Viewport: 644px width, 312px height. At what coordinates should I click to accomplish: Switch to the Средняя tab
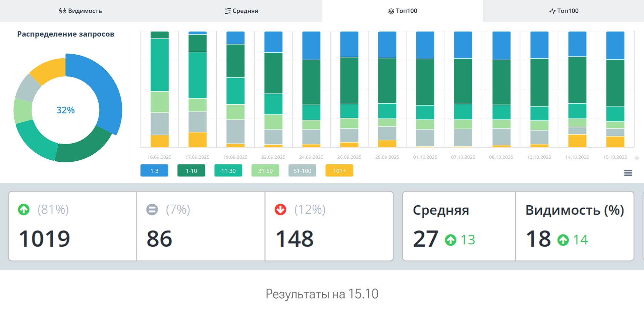point(241,11)
